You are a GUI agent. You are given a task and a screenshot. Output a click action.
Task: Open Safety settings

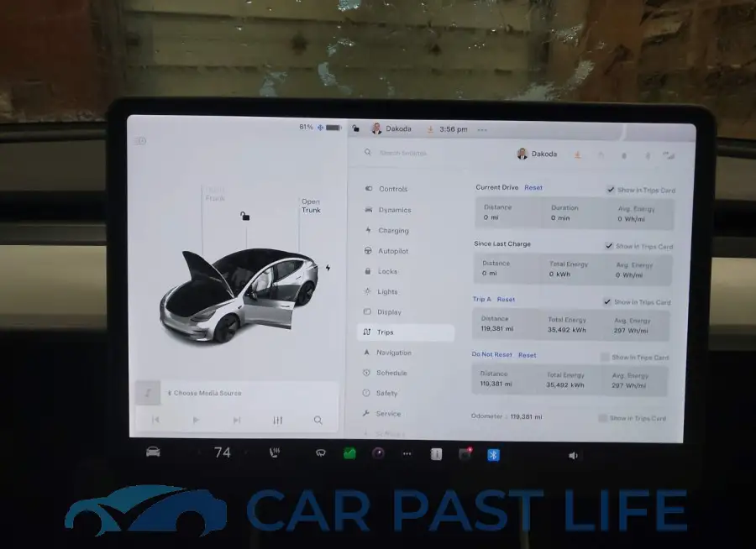(380, 393)
